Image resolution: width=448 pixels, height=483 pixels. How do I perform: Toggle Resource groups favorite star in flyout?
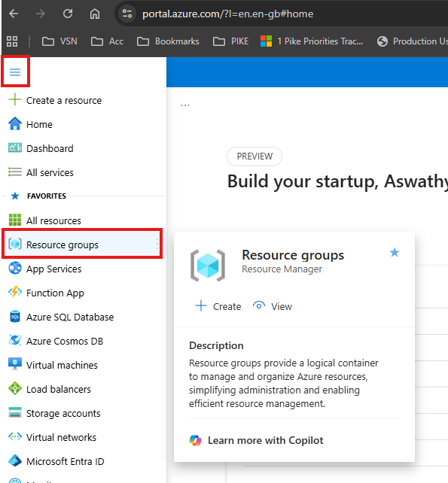395,253
